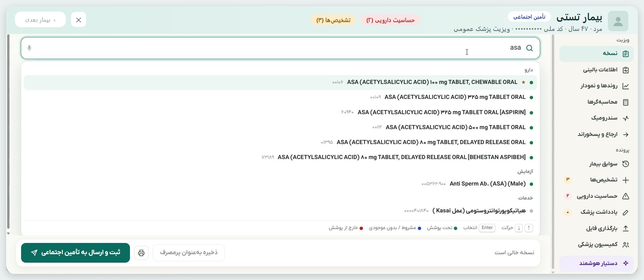Click the اطلاعات بالینی clipboard icon
The height and width of the screenshot is (280, 644).
626,70
